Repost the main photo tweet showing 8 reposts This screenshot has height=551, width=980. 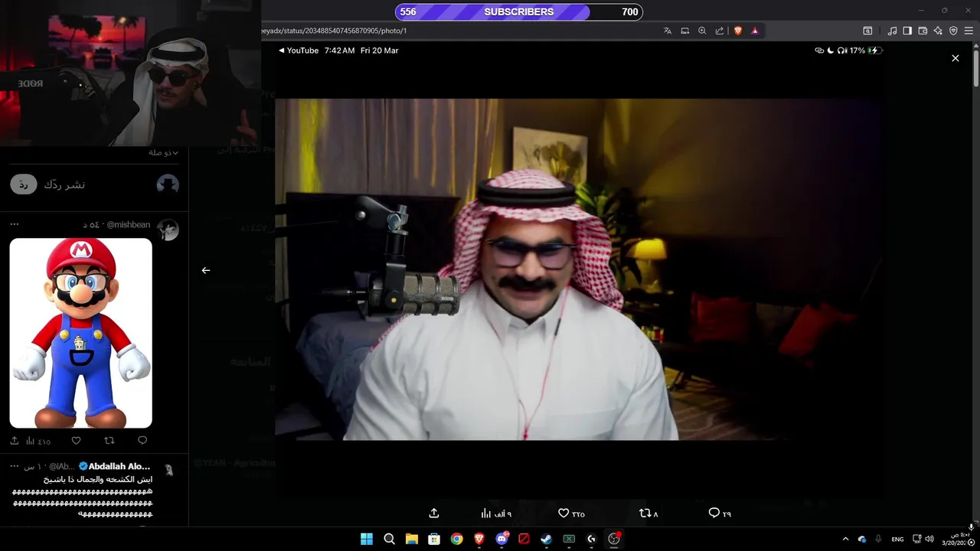click(x=648, y=514)
